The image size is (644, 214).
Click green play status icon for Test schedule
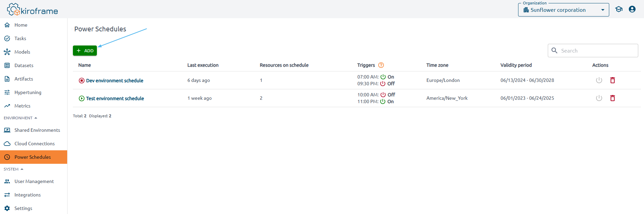point(81,98)
